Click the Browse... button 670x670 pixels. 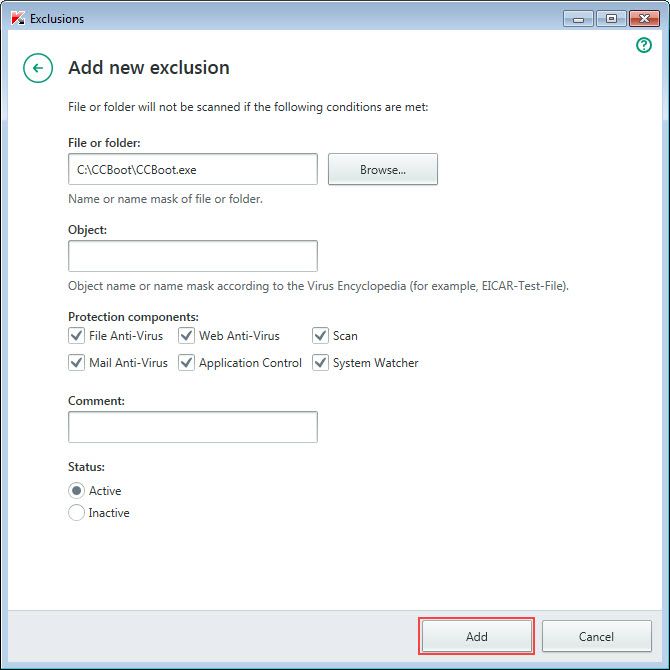pyautogui.click(x=383, y=169)
